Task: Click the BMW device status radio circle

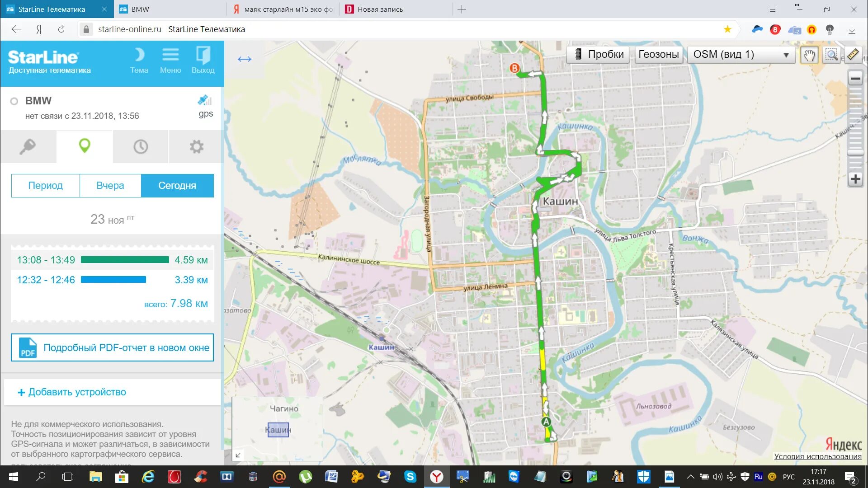Action: point(14,101)
